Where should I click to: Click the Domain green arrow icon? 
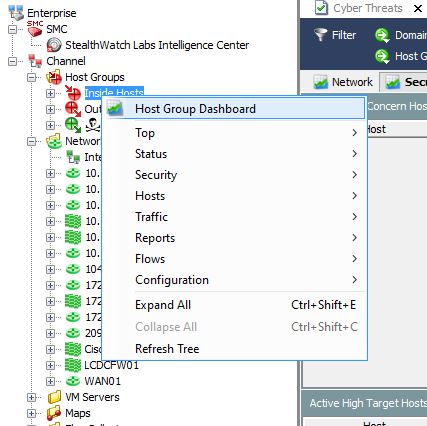(382, 35)
